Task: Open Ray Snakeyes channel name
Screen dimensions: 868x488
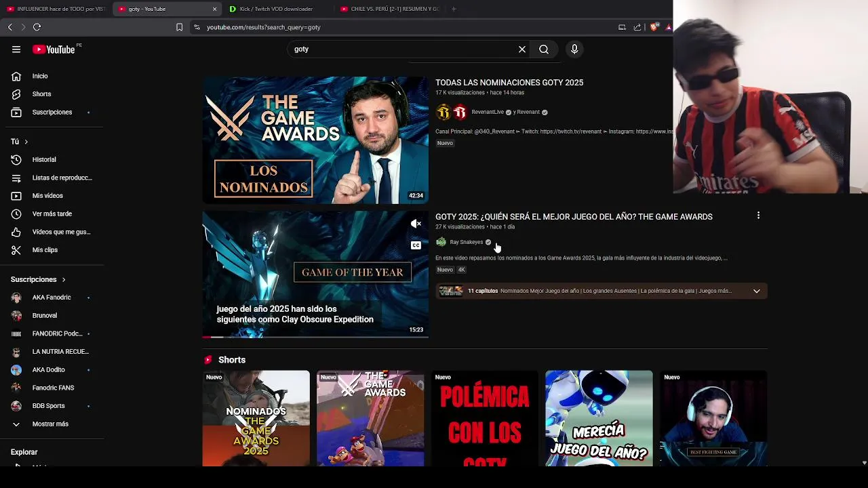Action: 467,242
